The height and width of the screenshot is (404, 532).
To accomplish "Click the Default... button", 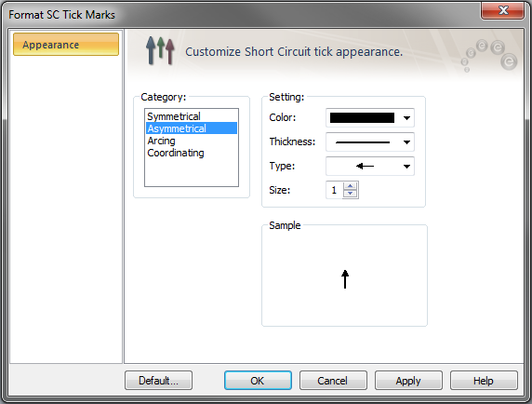I will (158, 380).
